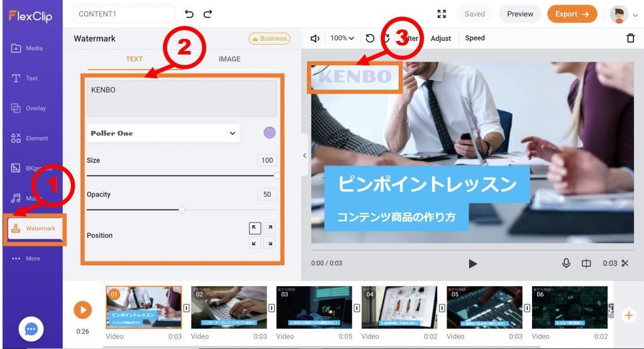Open the transition between clips 01 and 02

(186, 308)
